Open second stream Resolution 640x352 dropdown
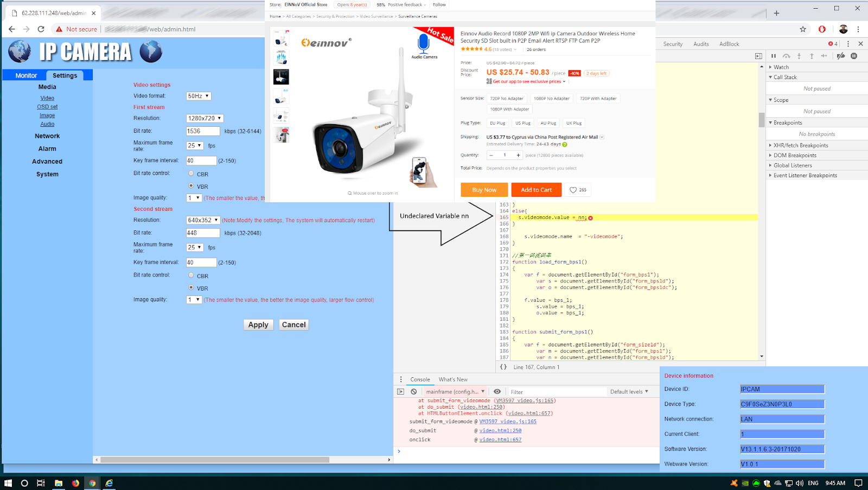 [203, 220]
